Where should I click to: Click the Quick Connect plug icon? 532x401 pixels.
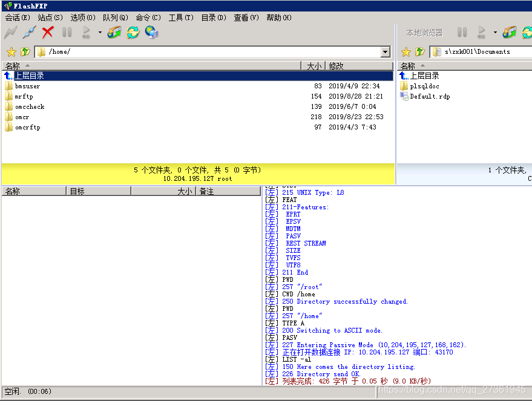(x=30, y=33)
